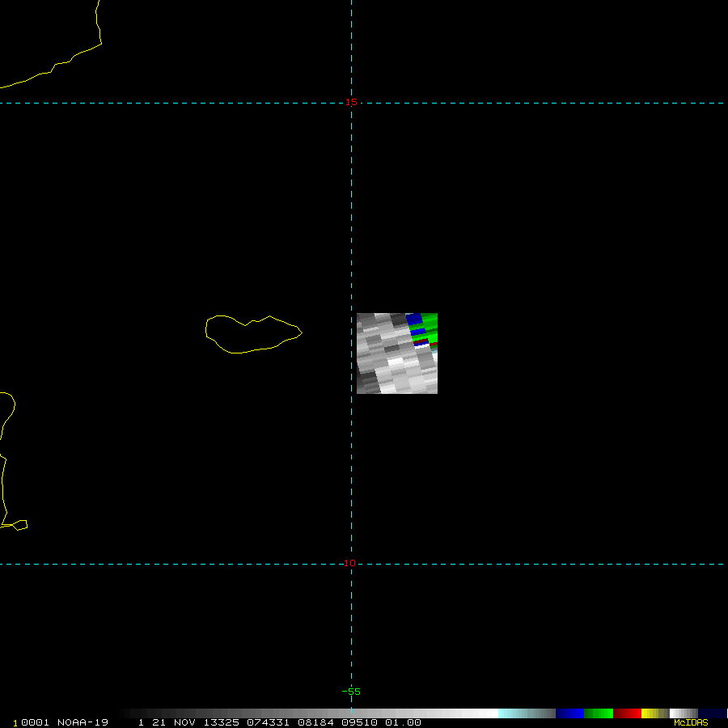This screenshot has width=728, height=728.
Task: Click the red latitude label 10
Action: click(x=349, y=563)
